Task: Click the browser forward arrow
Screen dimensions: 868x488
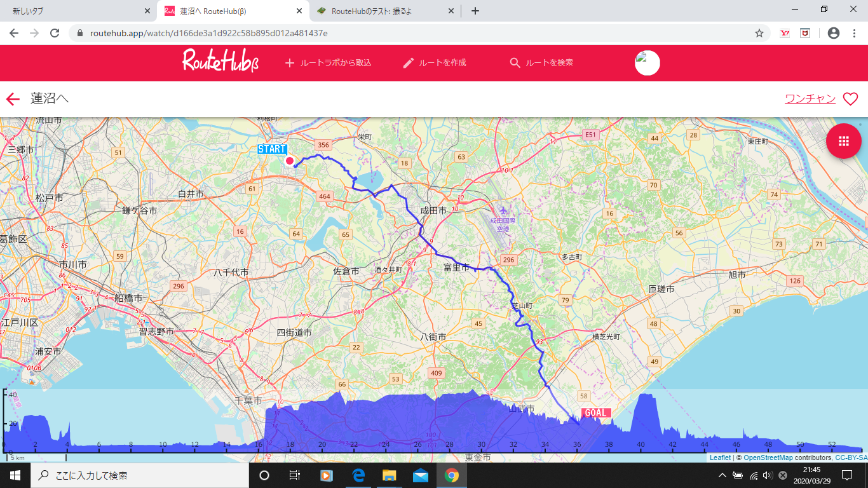Action: click(x=34, y=33)
